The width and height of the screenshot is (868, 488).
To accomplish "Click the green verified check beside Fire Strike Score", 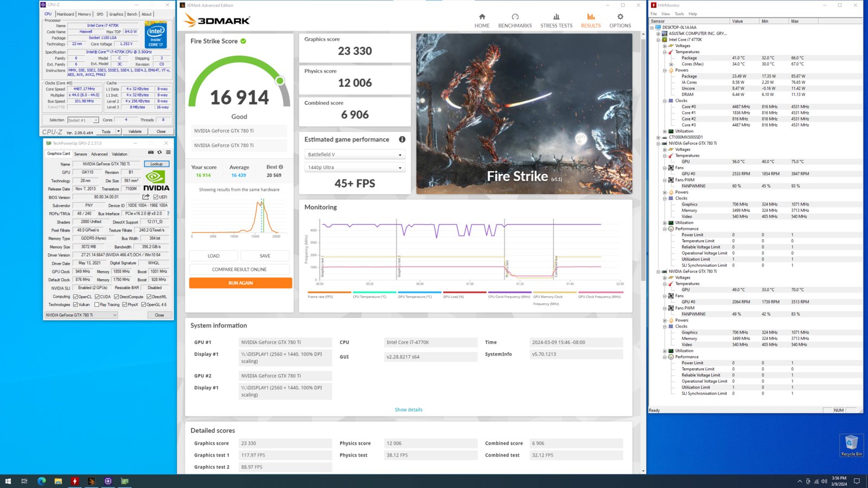I will [243, 41].
